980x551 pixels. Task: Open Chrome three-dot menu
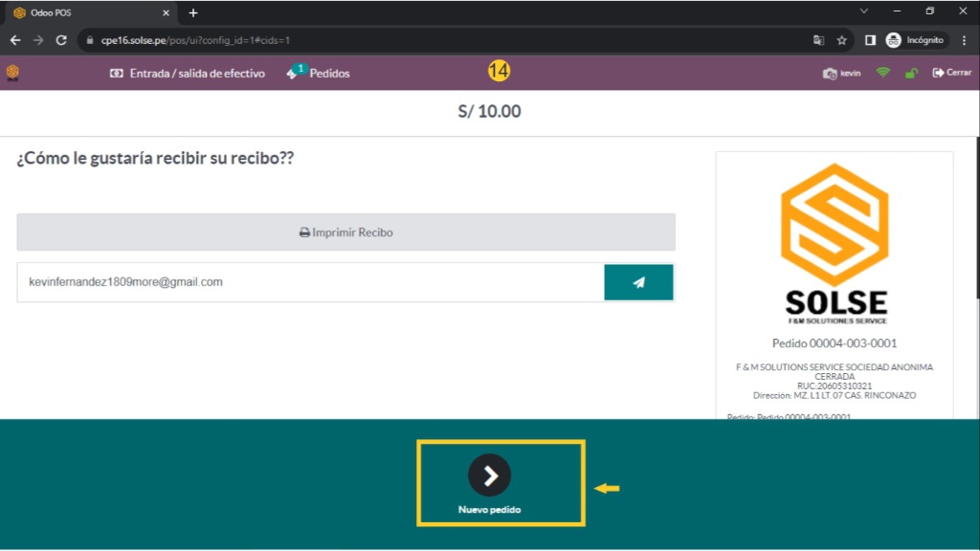pyautogui.click(x=964, y=40)
